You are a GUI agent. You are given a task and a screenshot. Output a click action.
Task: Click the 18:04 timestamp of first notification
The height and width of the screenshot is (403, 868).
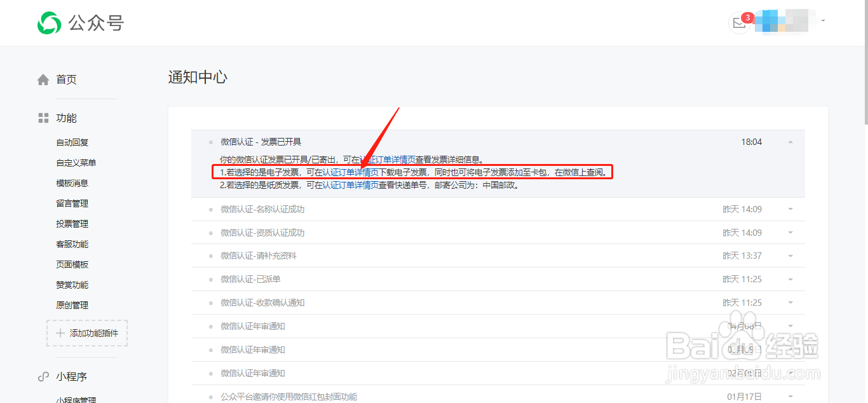coord(752,142)
